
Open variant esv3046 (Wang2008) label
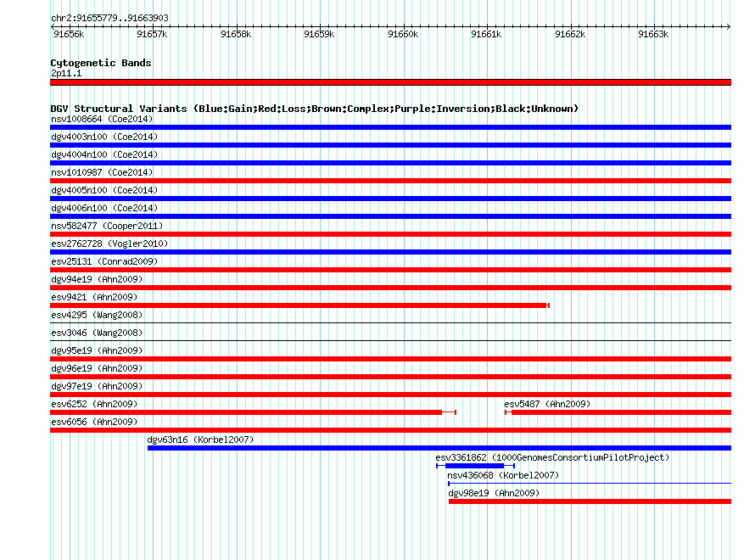97,333
